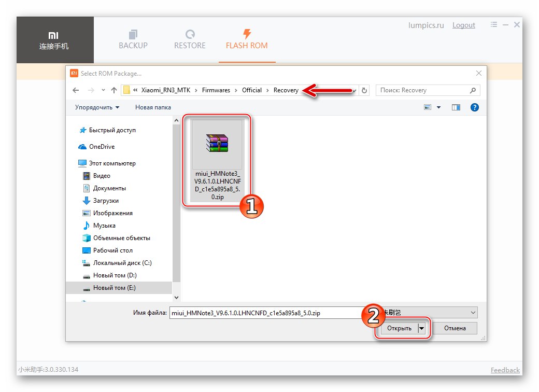Switch to the RESTORE tab

point(190,39)
